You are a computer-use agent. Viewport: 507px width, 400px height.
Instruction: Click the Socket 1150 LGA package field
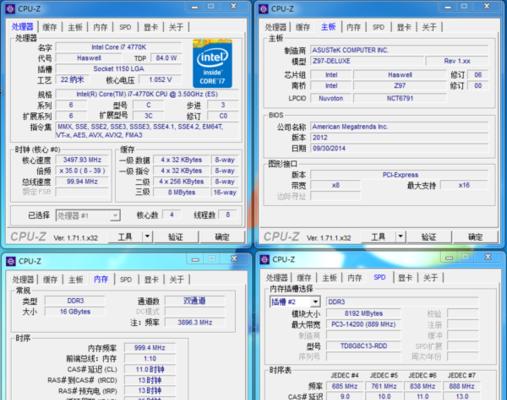(x=119, y=69)
